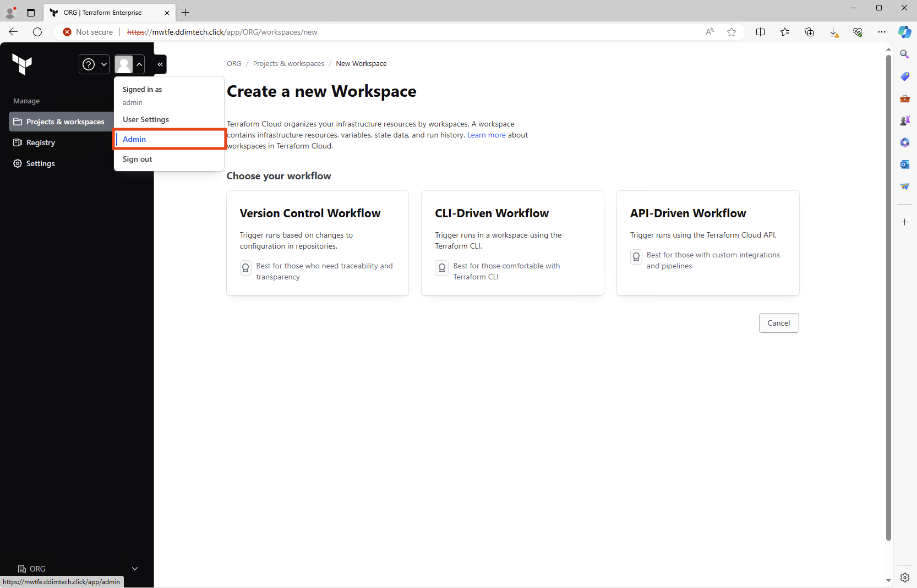Screen dimensions: 917x588
Task: Open Edge sidebar Outlook icon
Action: click(905, 164)
